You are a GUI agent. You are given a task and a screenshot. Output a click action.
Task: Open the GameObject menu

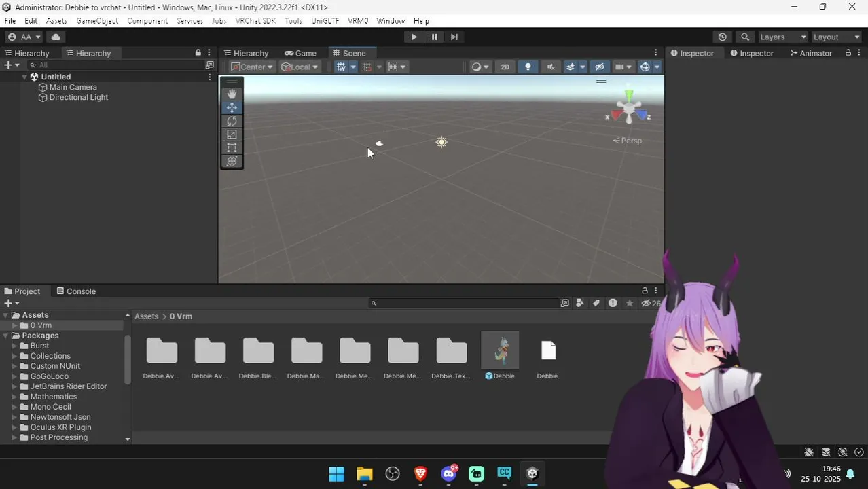pyautogui.click(x=97, y=21)
